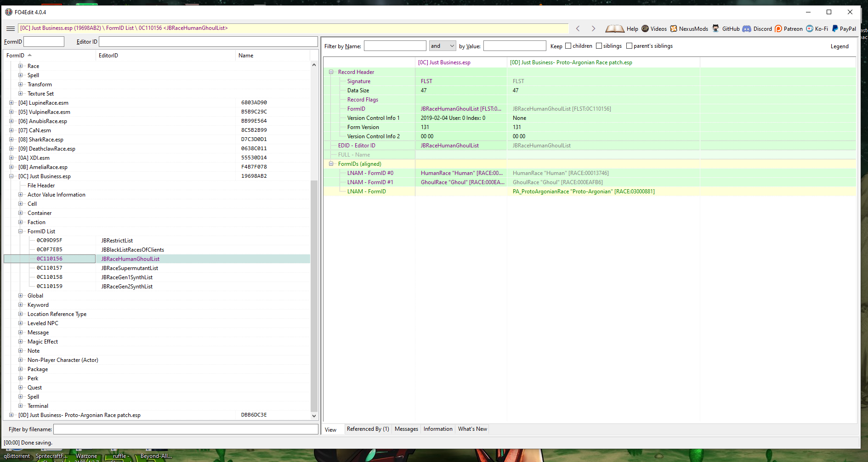Open the qBittorrent desktop shortcut
Viewport: 868px width, 462px height.
17,456
